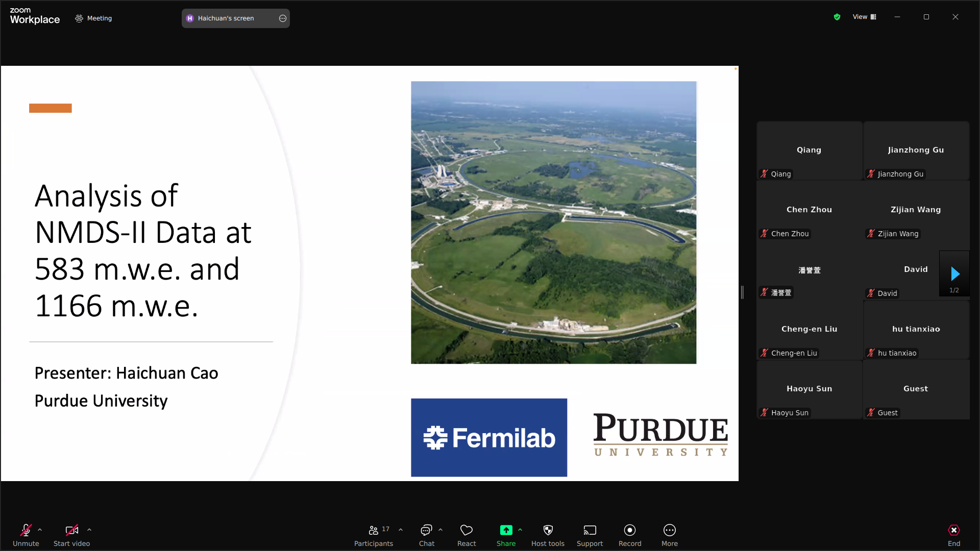Start video camera
The image size is (980, 551).
[x=71, y=535]
